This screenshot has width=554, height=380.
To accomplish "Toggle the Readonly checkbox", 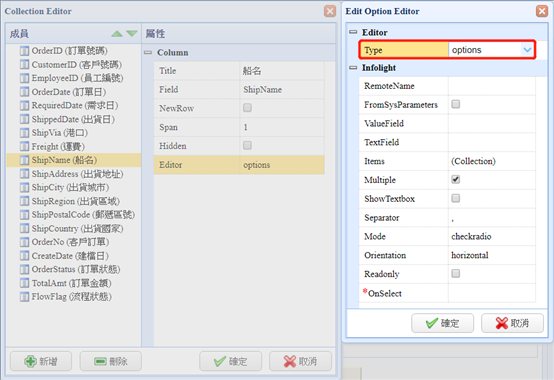I will coord(456,273).
